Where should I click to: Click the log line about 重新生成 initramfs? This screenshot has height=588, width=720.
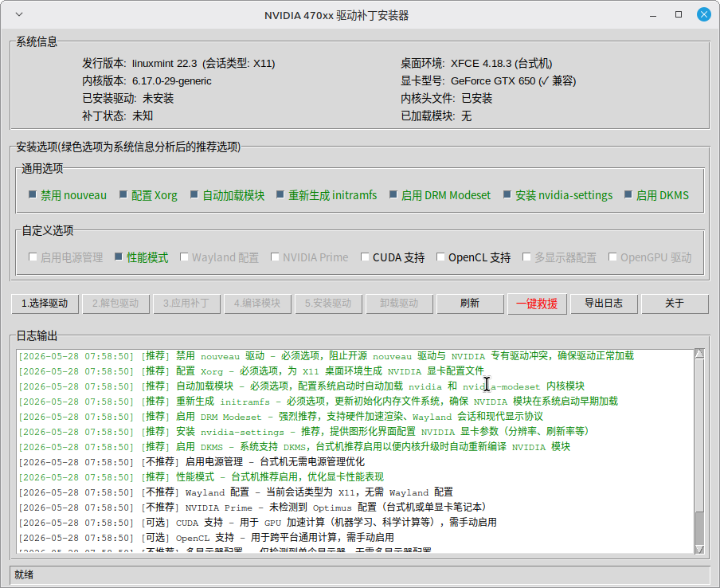[x=319, y=402]
